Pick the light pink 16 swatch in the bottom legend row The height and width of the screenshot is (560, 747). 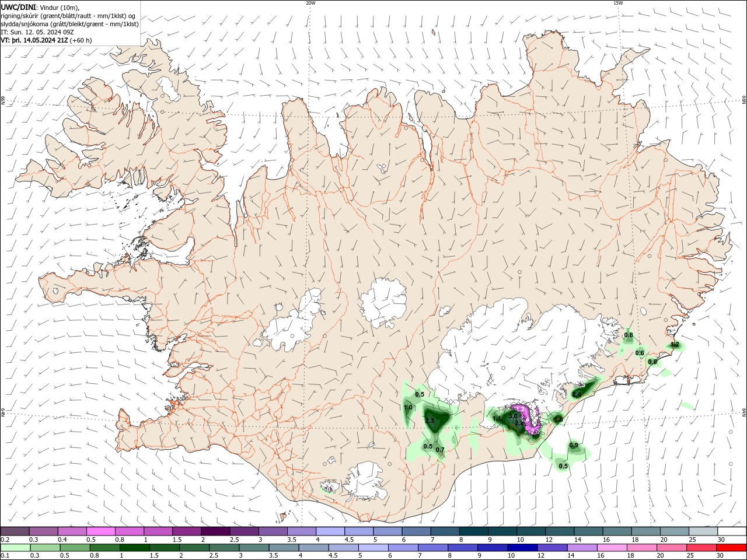(612, 548)
